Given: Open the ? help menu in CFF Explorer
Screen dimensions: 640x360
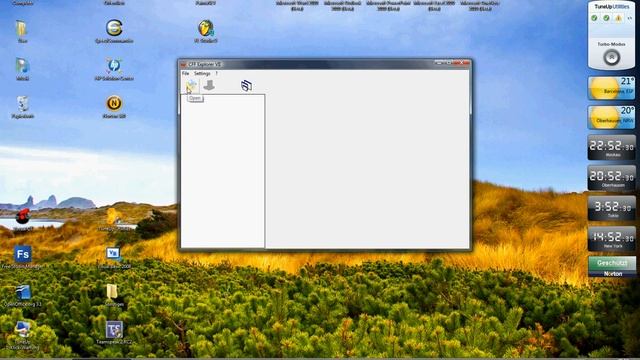Looking at the screenshot, I should 217,73.
